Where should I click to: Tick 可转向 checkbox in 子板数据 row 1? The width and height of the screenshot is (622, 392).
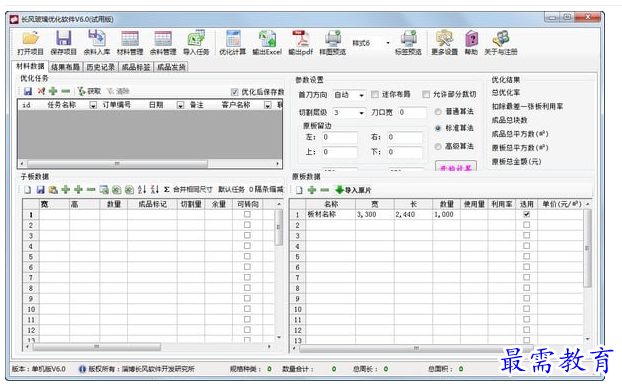tap(247, 214)
